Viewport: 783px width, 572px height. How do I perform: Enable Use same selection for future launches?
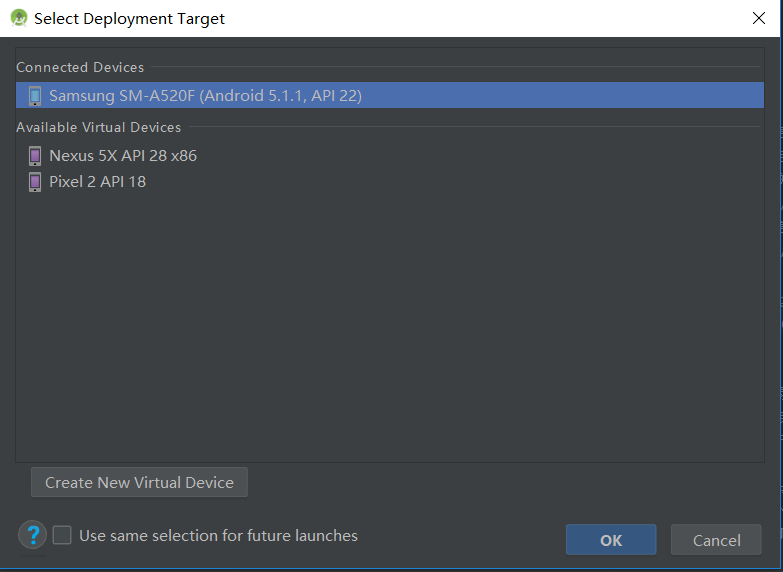click(62, 536)
